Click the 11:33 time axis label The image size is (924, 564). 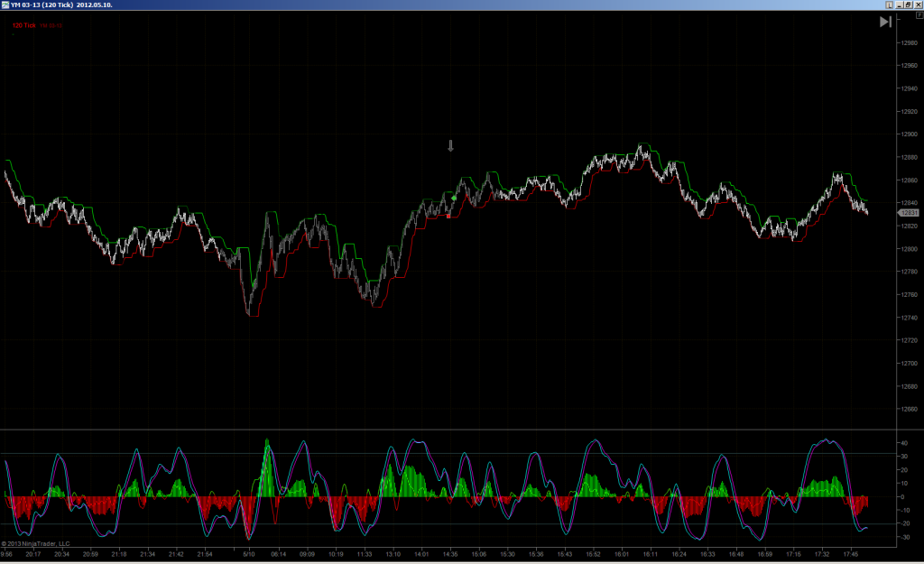pos(365,554)
